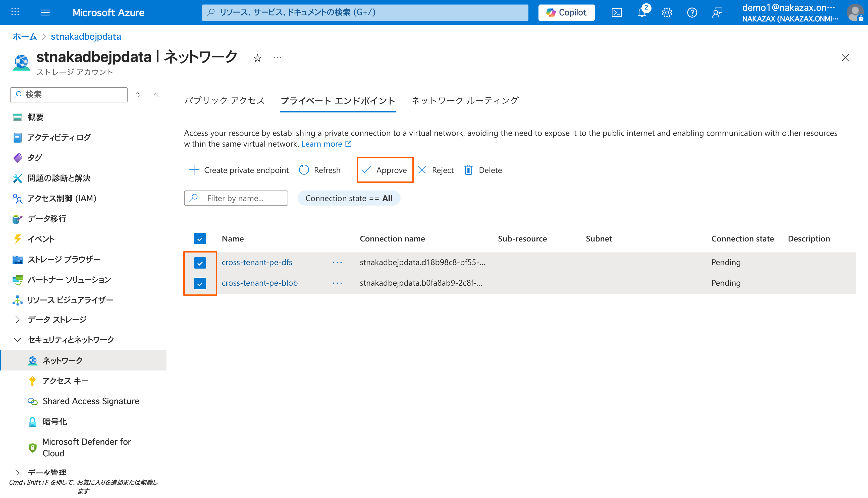This screenshot has width=868, height=498.
Task: Favorite this page with the star icon
Action: 257,58
